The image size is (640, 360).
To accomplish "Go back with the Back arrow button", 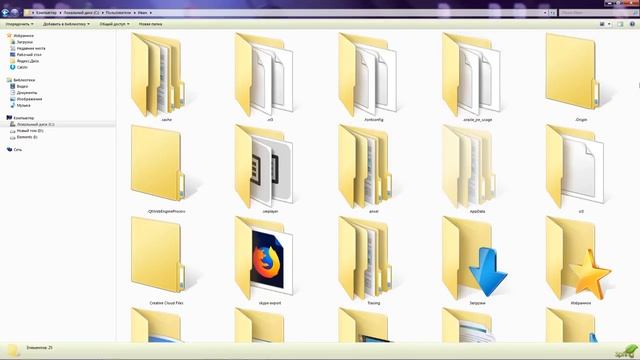I will [x=5, y=12].
